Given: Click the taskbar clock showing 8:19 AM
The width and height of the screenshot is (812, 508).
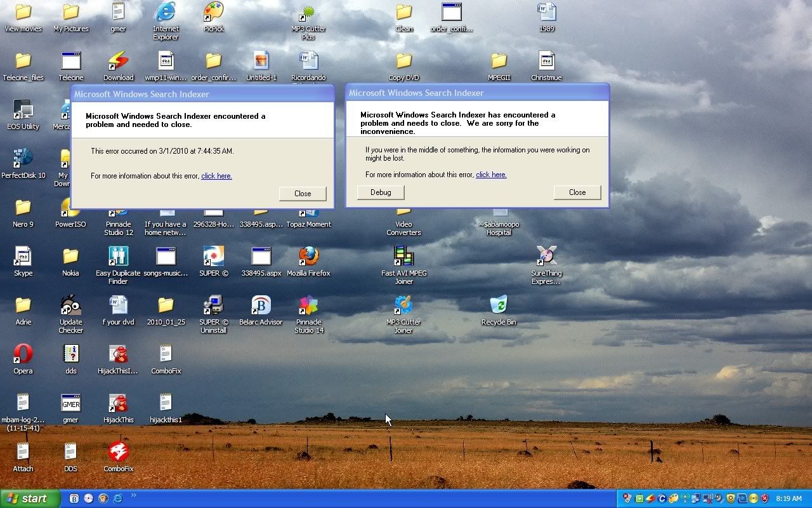Looking at the screenshot, I should tap(788, 498).
